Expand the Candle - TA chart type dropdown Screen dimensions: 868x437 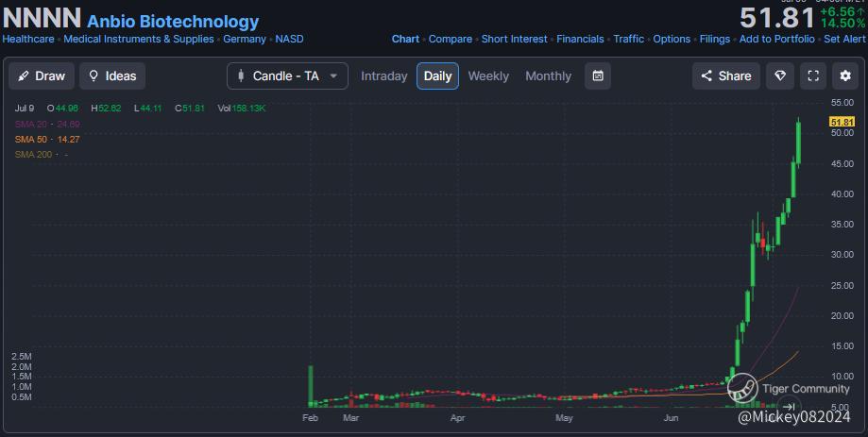287,76
